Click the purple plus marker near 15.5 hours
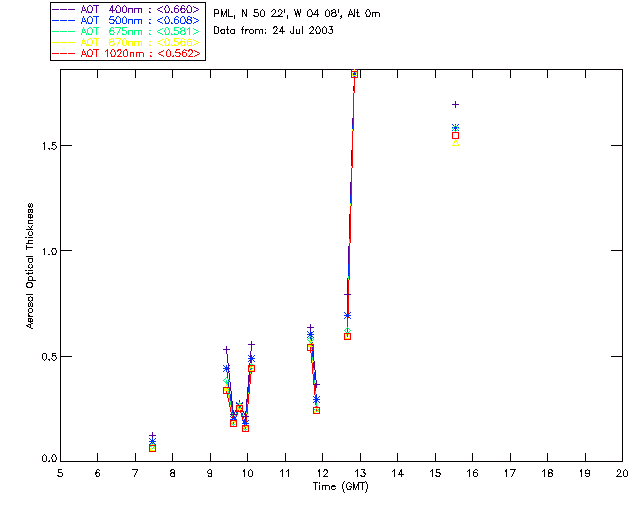The height and width of the screenshot is (512, 640). tap(456, 105)
